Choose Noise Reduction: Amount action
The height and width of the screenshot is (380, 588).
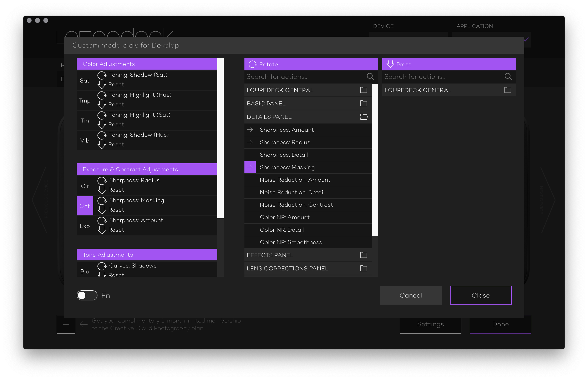[x=295, y=180]
